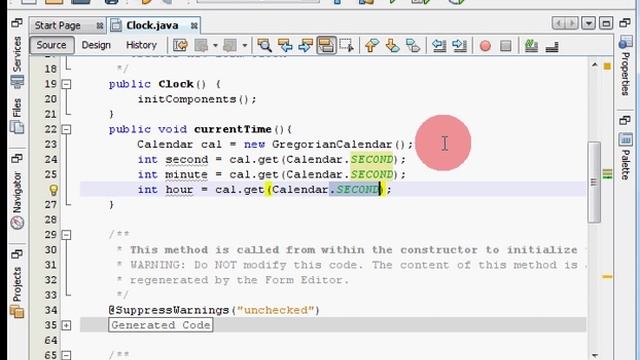Go to Previous Bookmark icon

tap(371, 45)
